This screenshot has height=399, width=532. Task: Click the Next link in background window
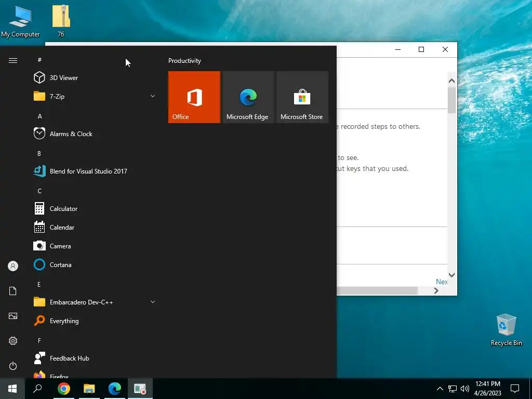(x=442, y=282)
